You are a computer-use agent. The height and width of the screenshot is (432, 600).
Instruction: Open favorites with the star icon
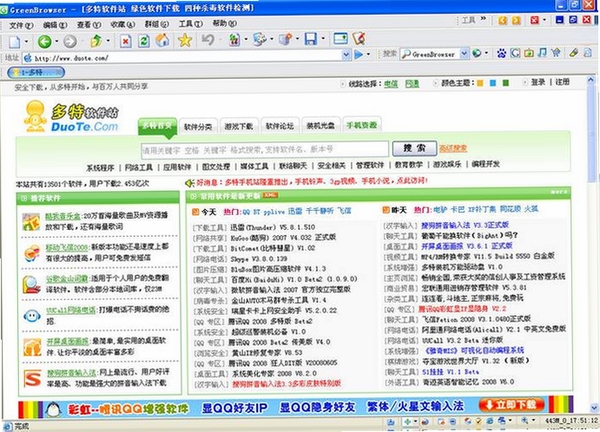pyautogui.click(x=185, y=40)
